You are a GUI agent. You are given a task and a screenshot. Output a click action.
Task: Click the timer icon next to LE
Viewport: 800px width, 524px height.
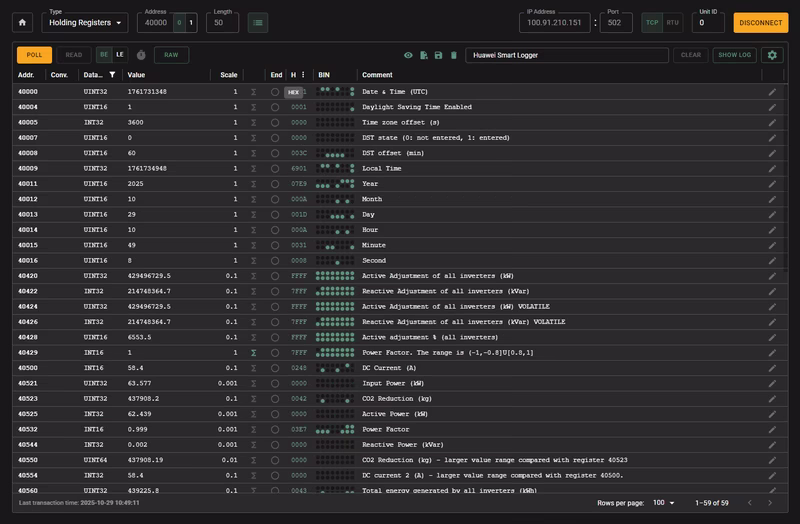[x=141, y=55]
